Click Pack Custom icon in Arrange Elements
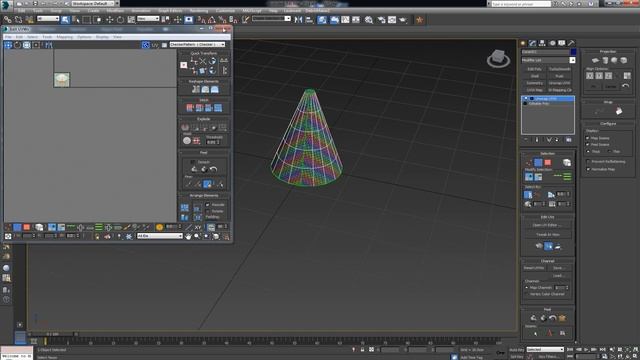The height and width of the screenshot is (360, 640). tap(184, 208)
